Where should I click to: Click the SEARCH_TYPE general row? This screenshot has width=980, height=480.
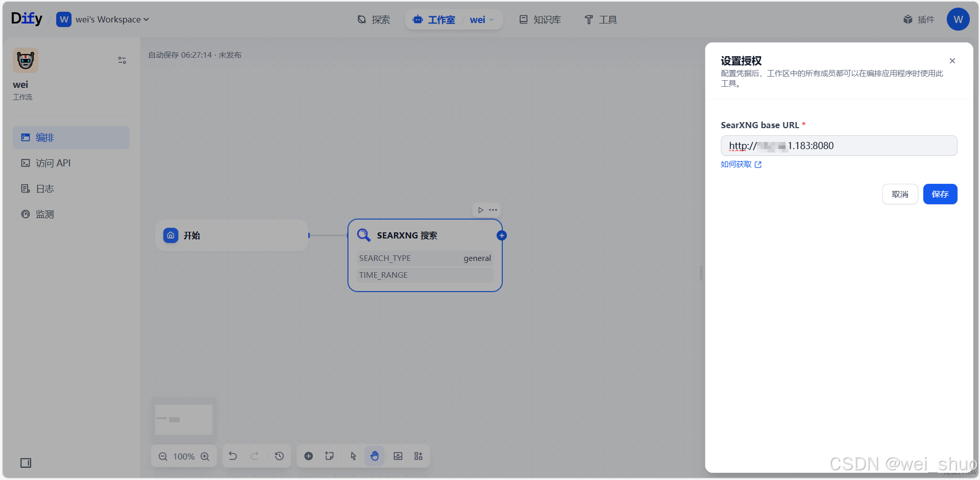425,258
